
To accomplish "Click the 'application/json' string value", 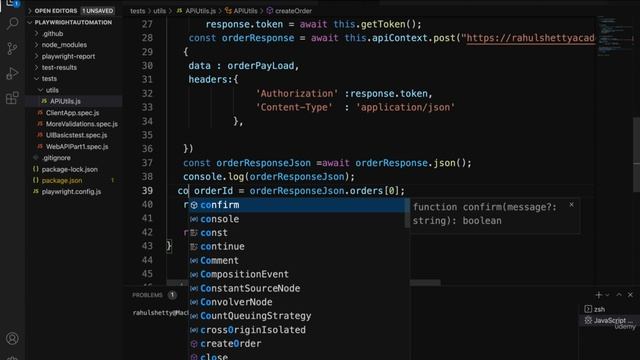I will (x=405, y=107).
